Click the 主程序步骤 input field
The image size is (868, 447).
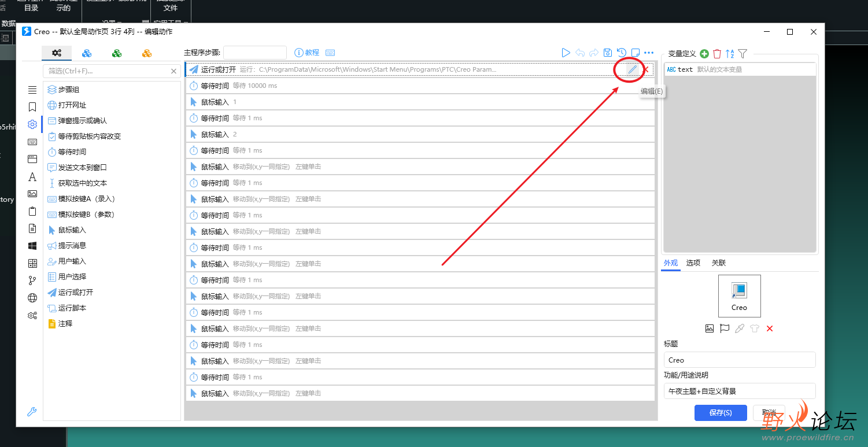255,53
